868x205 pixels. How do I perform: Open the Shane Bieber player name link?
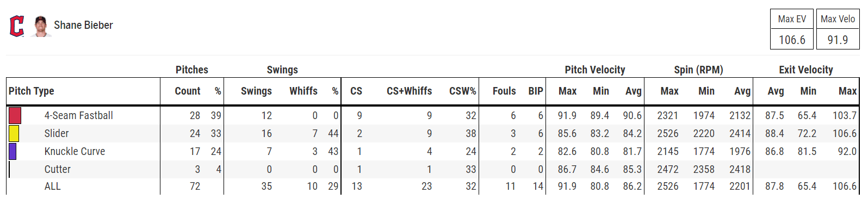(x=83, y=25)
